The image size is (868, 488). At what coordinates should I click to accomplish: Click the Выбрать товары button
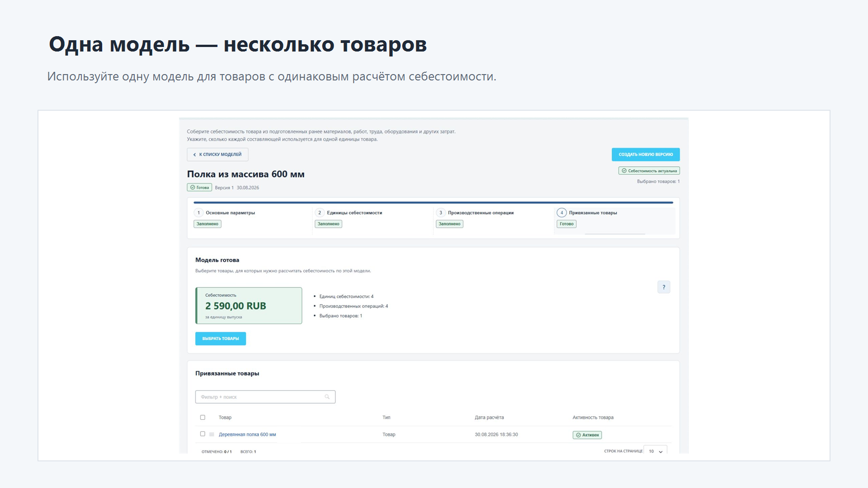coord(221,338)
